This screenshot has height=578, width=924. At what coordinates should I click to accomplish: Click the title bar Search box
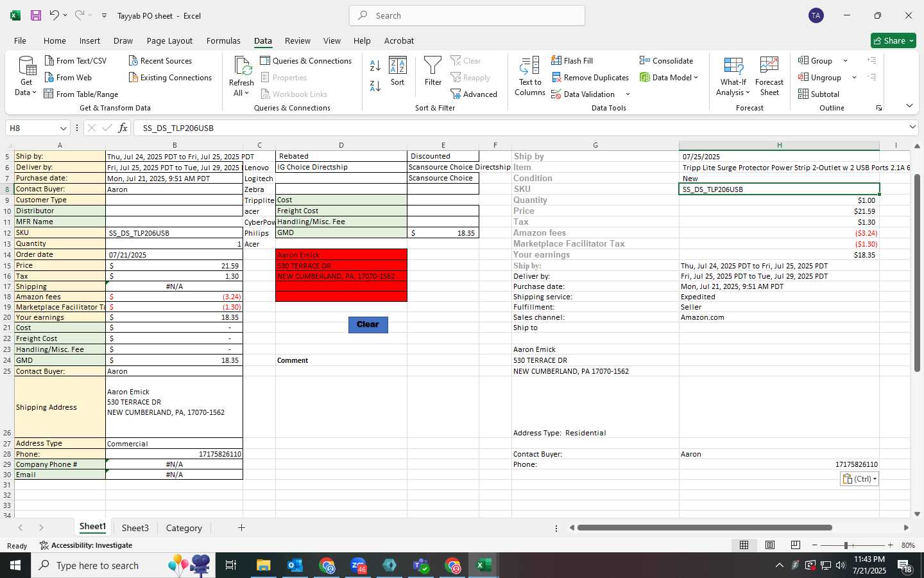467,15
